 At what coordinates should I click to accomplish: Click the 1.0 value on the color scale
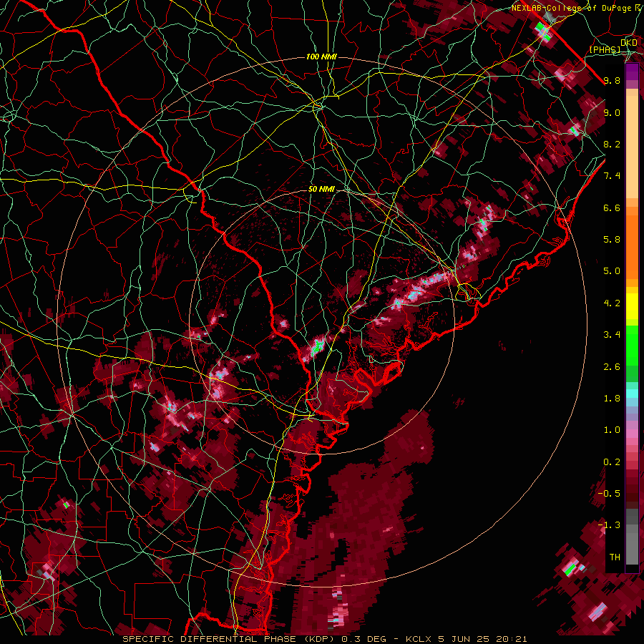(612, 430)
